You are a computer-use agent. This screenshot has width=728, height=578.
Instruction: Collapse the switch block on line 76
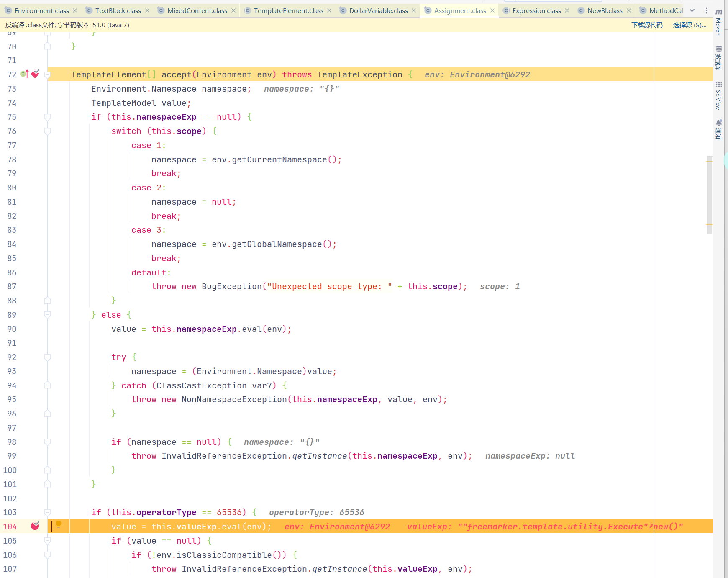click(x=48, y=131)
